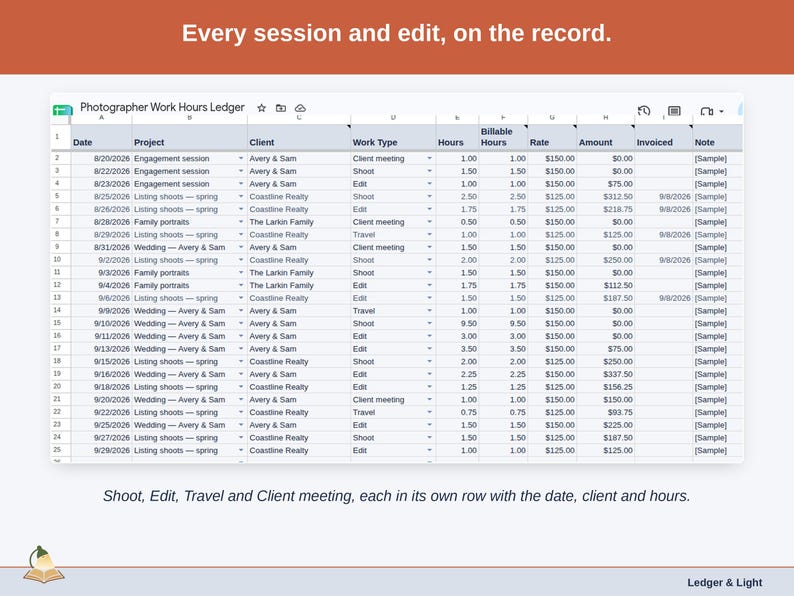Click amount cell $312.50
This screenshot has width=794, height=596.
tap(606, 196)
